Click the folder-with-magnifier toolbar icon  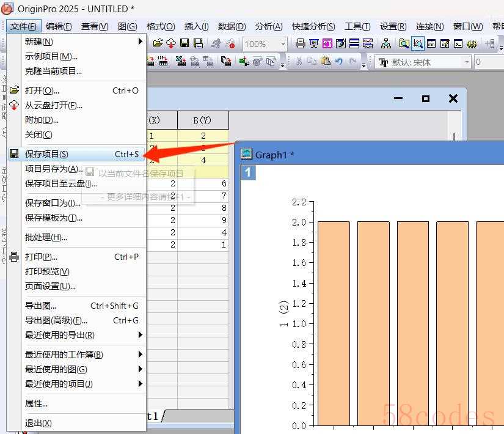coord(404,43)
